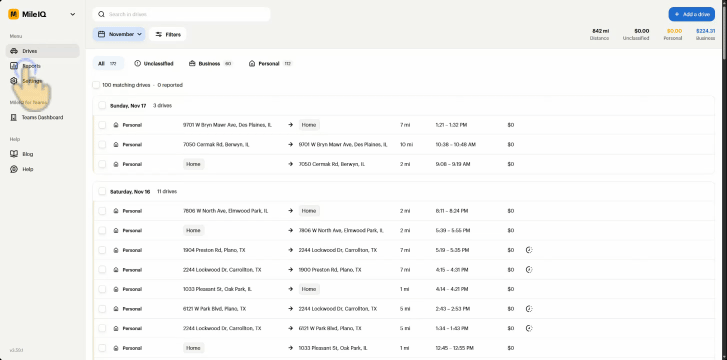Click 1904 Preston Rd, Plano, TX address
The image size is (727, 360).
(214, 250)
